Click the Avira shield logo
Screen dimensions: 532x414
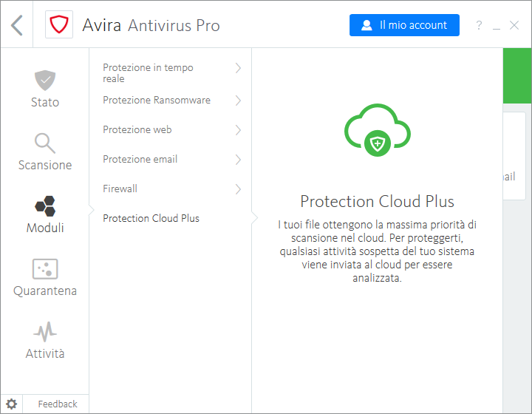(x=58, y=25)
